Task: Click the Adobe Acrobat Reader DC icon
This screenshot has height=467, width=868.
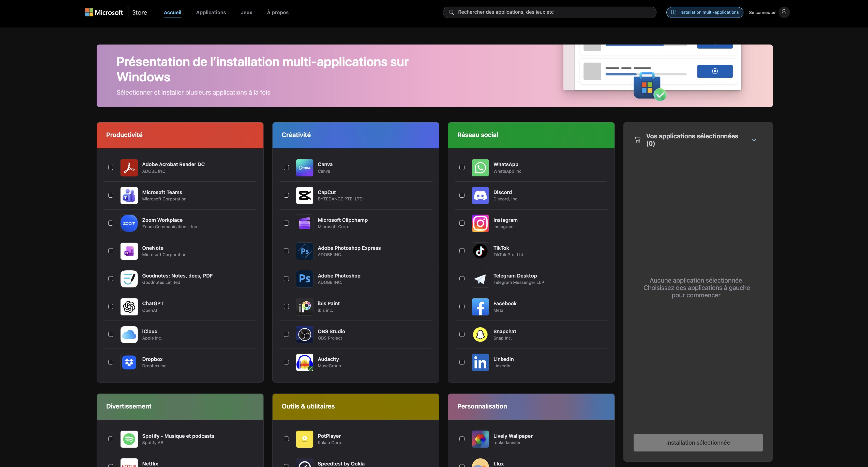Action: coord(129,168)
